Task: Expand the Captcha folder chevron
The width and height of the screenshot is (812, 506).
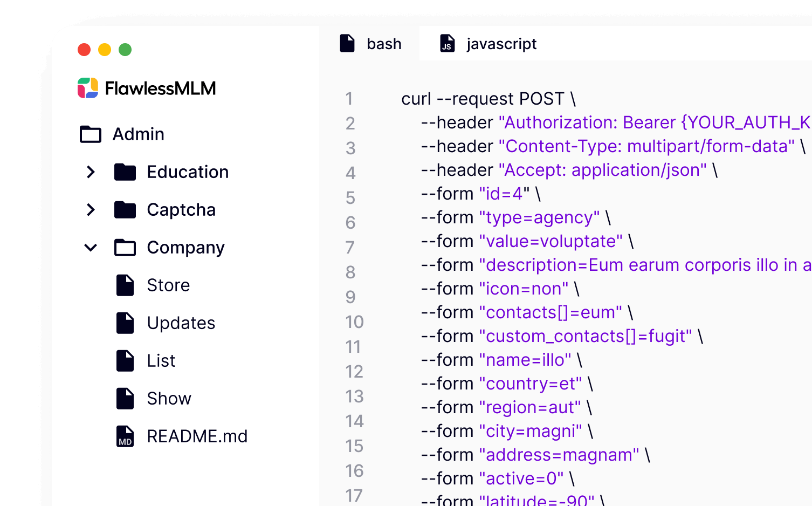Action: click(x=91, y=210)
